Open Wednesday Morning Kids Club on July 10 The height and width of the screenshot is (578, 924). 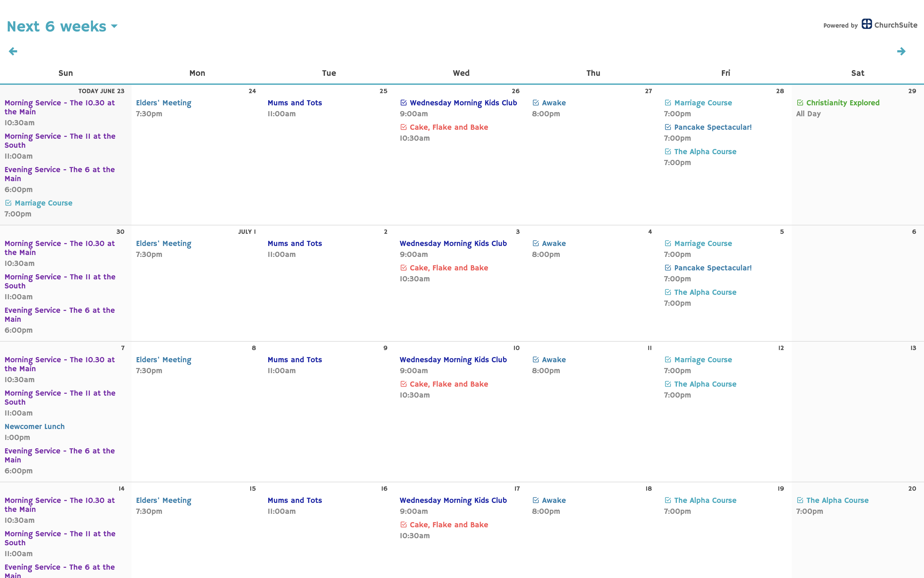[x=453, y=360]
